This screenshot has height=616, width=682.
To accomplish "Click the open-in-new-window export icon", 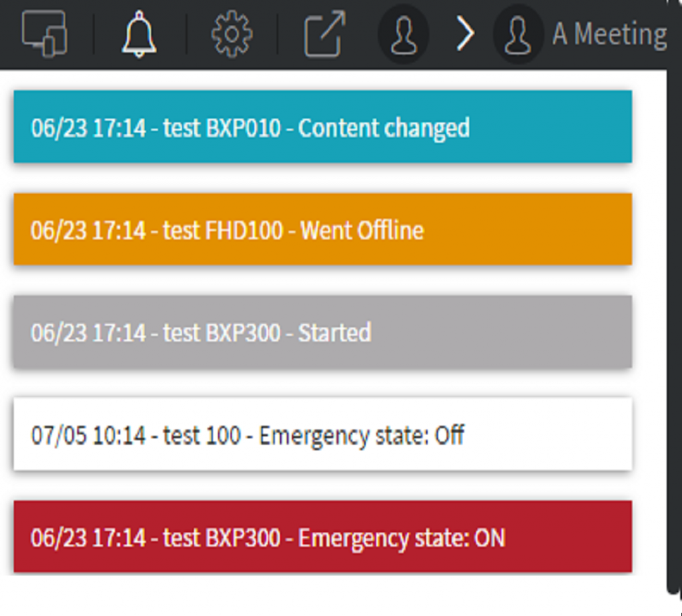I will click(x=325, y=34).
